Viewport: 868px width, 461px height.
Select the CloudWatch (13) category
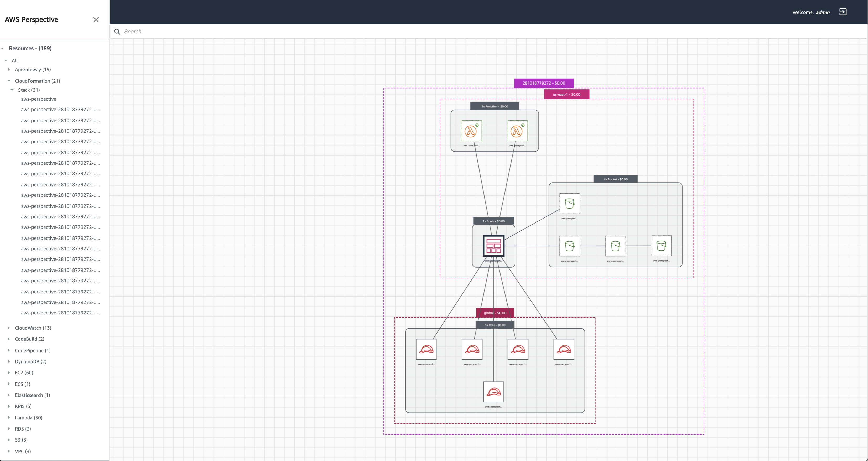(x=33, y=328)
